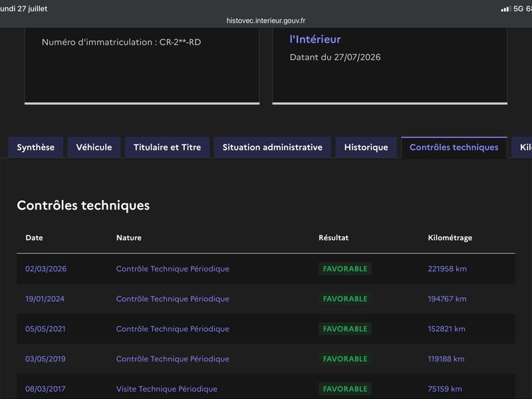Click the l'Intérieur link

click(x=315, y=39)
